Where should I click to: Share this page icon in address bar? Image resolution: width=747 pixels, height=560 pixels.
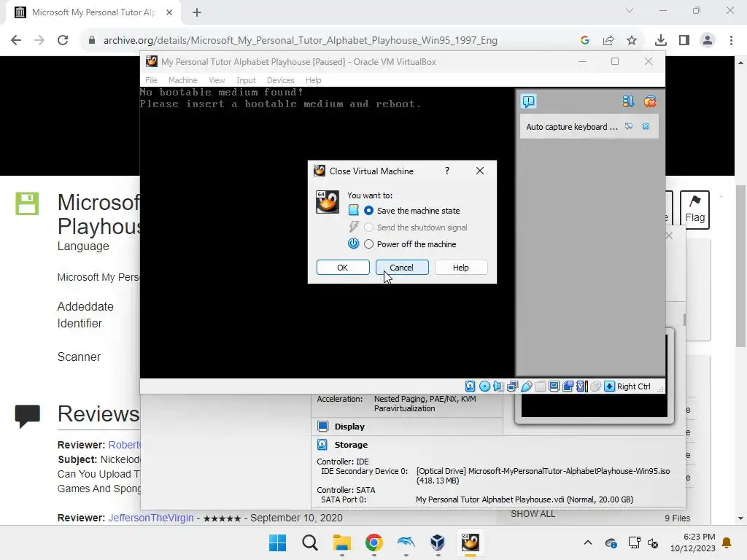[x=608, y=41]
